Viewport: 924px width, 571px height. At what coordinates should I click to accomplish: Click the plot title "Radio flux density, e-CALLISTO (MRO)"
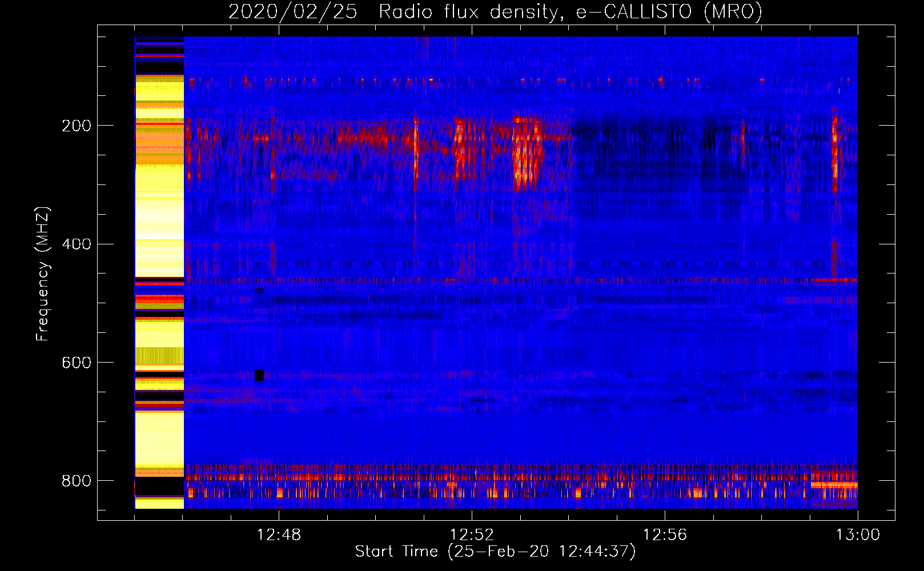(571, 11)
